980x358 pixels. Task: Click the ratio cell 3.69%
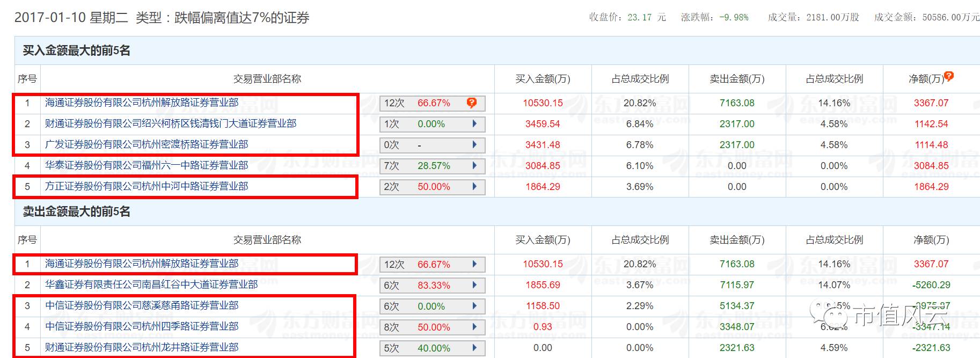tap(640, 187)
